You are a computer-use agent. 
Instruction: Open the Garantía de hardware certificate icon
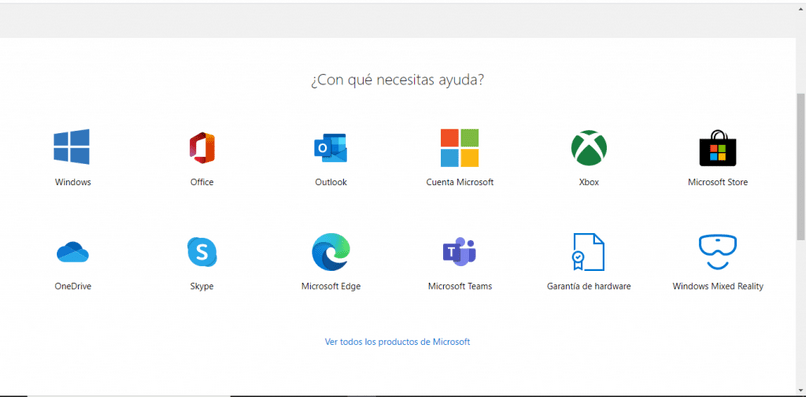click(x=589, y=252)
